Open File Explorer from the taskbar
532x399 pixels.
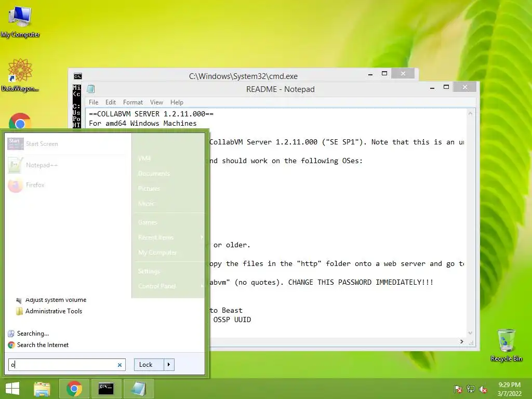pyautogui.click(x=42, y=389)
